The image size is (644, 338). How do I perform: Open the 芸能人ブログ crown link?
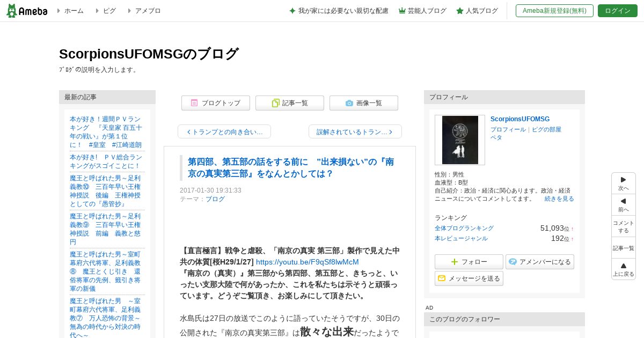coord(422,11)
